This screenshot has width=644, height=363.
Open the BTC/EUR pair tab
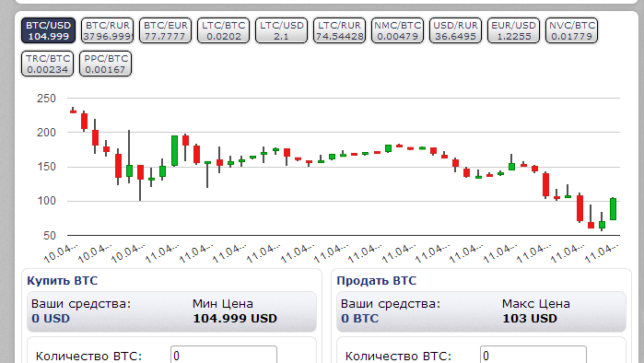point(165,30)
